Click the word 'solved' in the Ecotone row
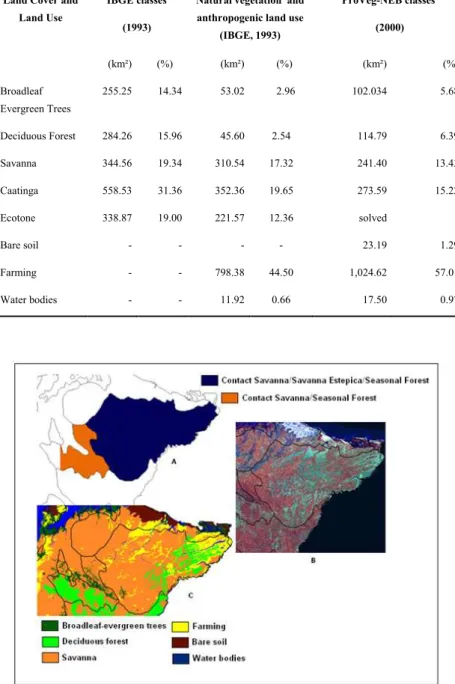The image size is (455, 684). (x=373, y=218)
